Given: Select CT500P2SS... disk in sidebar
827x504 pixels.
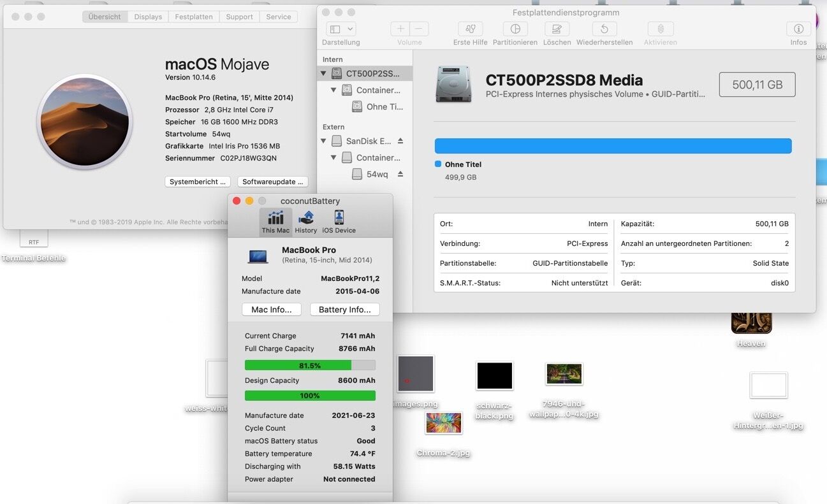Looking at the screenshot, I should pyautogui.click(x=365, y=73).
